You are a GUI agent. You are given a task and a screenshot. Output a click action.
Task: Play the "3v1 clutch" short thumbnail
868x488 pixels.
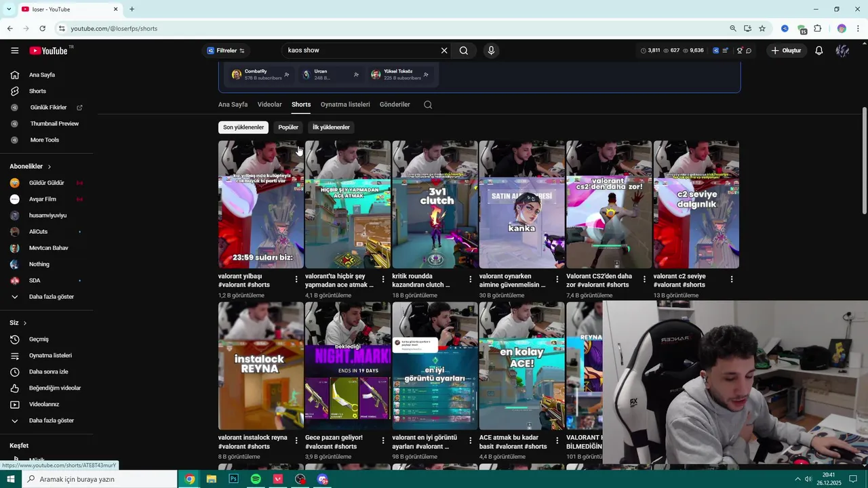coord(435,205)
